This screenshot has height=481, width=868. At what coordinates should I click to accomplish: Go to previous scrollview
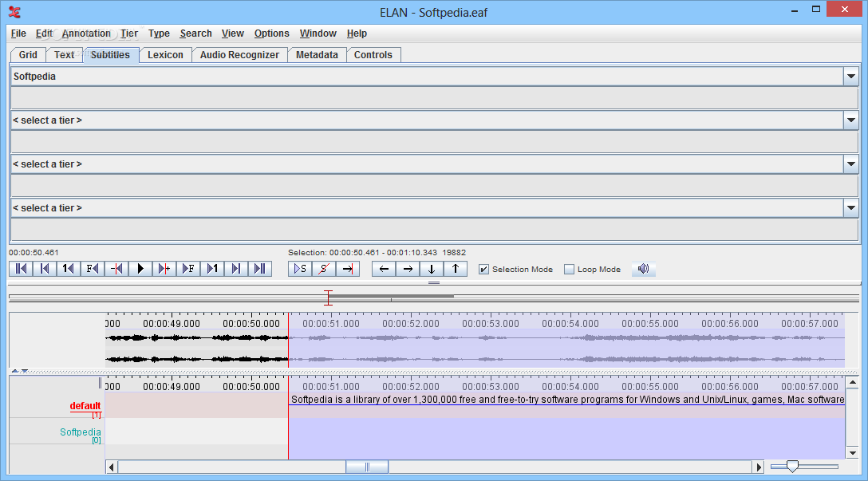(45, 269)
